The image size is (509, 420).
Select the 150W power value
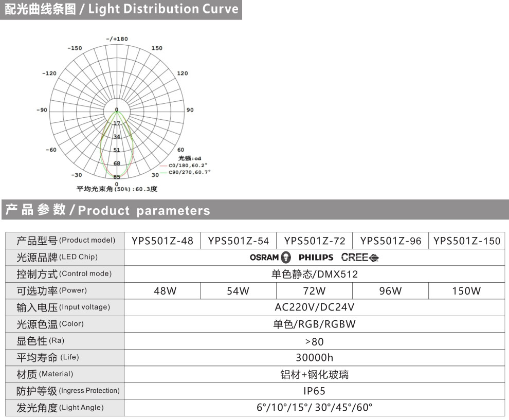pyautogui.click(x=466, y=291)
